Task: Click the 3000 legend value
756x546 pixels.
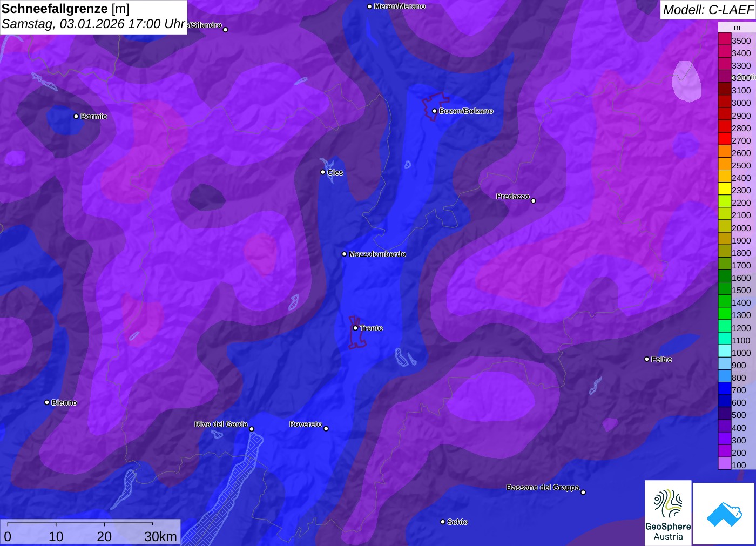Action: [x=741, y=103]
